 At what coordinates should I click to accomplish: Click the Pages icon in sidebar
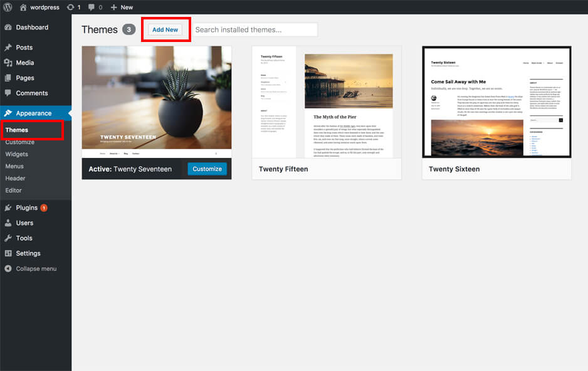point(8,78)
